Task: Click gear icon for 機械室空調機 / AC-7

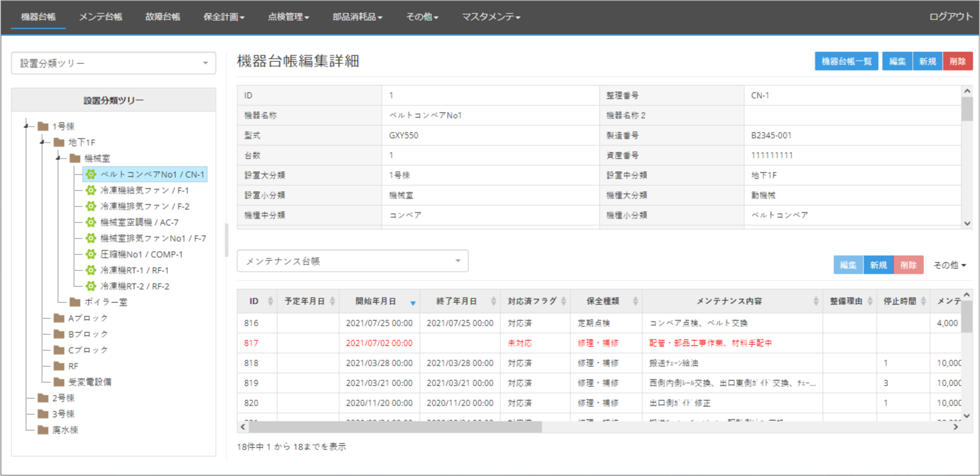Action: point(91,222)
